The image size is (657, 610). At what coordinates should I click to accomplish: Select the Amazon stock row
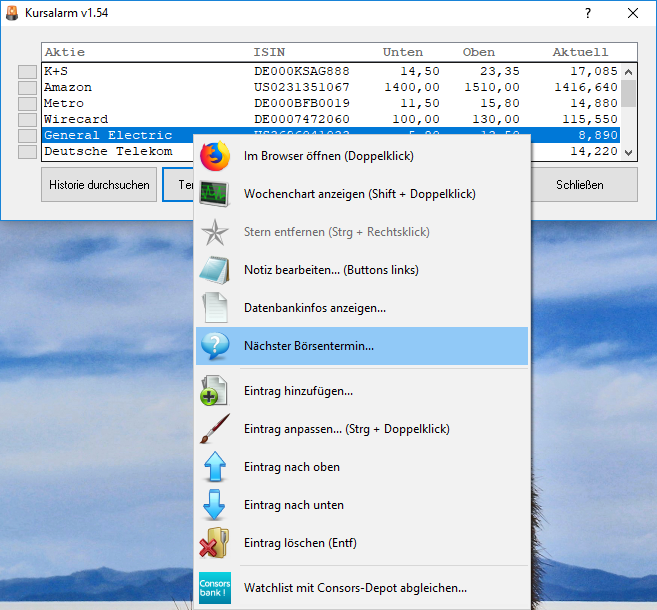click(331, 88)
